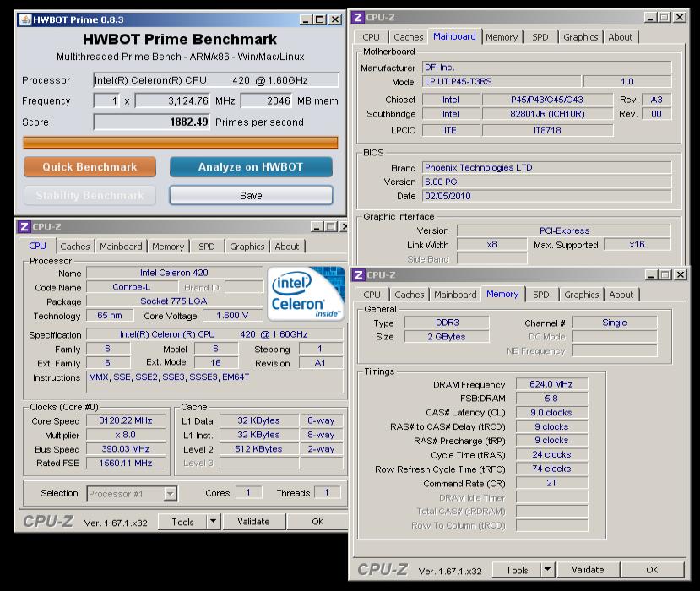Open Memory tab in Mainboard window
700x591 pixels.
tap(502, 37)
